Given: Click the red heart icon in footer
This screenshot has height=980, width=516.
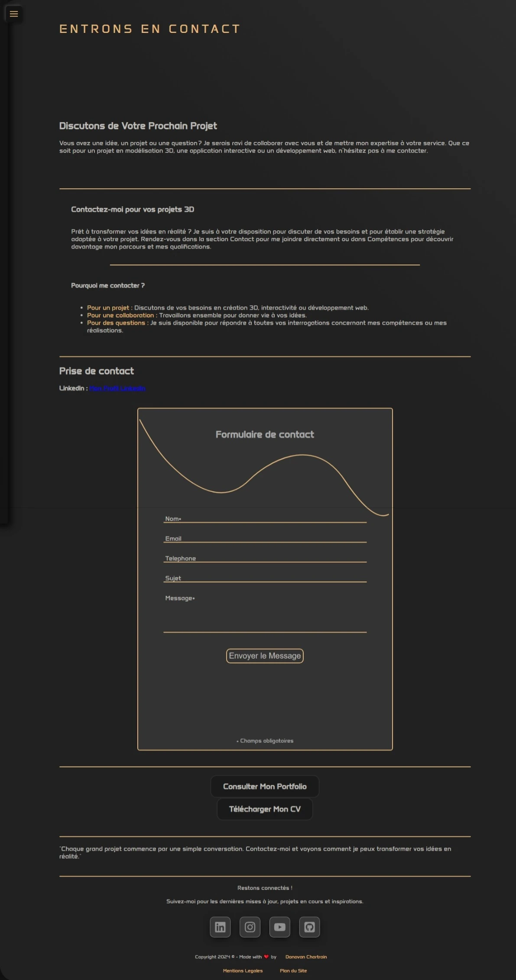Looking at the screenshot, I should coord(266,957).
